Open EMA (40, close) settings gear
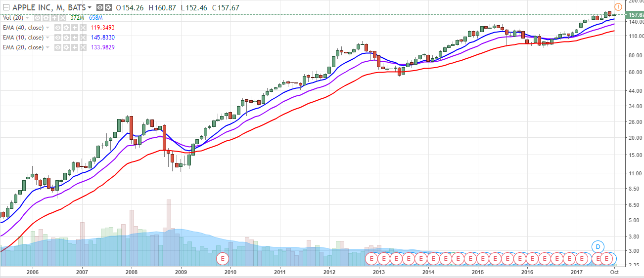Viewport: 644px width, 278px height. (x=66, y=28)
